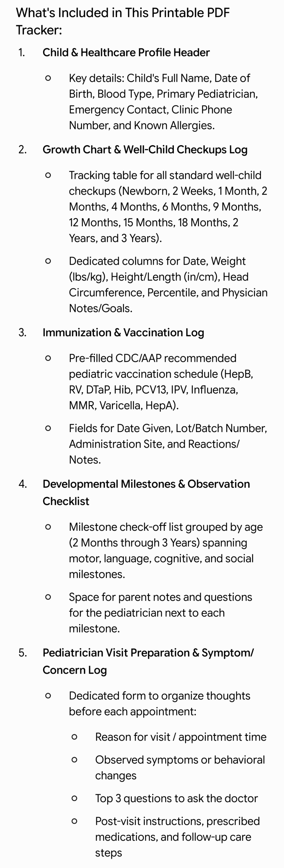Select the 'Immunization & Vaccination Log' heading
The width and height of the screenshot is (284, 868).
tap(123, 333)
